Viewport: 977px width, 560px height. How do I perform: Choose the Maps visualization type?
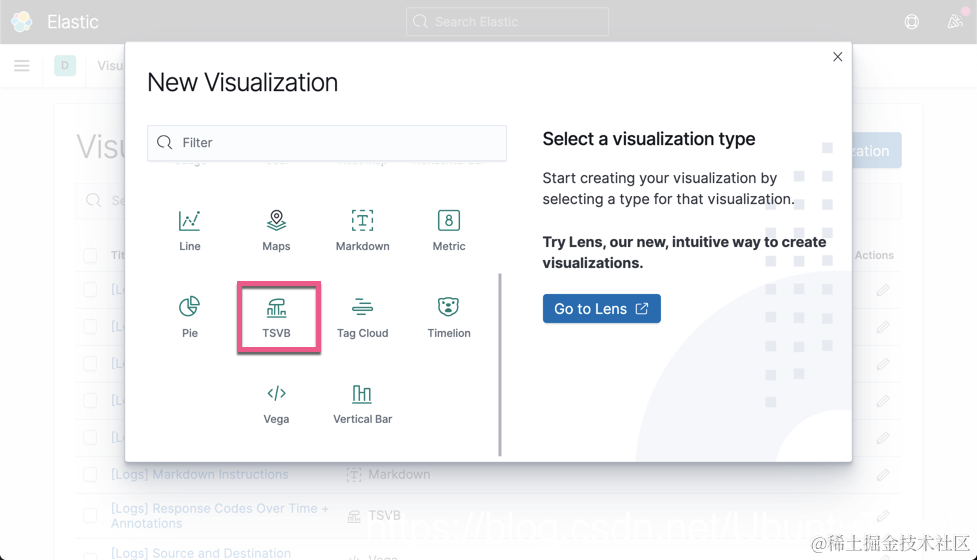pyautogui.click(x=276, y=230)
